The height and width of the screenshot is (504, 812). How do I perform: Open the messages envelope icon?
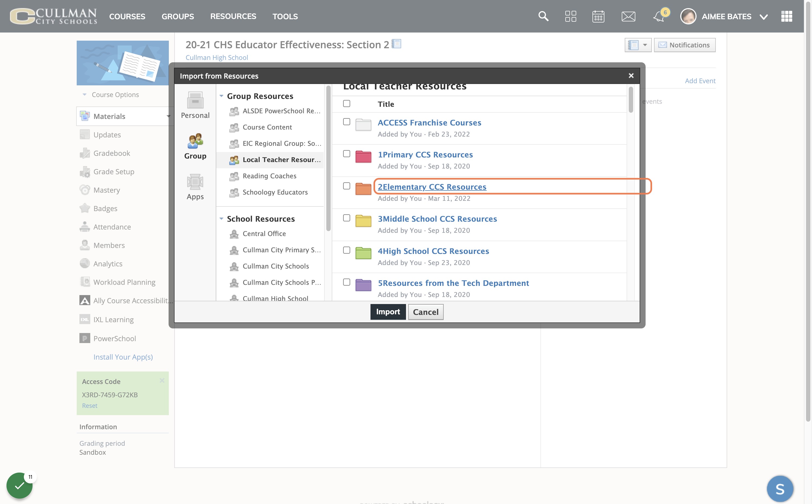pos(628,16)
